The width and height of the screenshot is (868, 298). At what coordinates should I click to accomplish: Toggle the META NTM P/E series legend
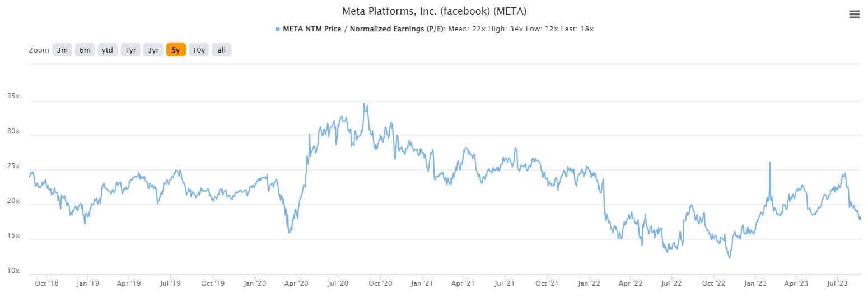pos(364,29)
